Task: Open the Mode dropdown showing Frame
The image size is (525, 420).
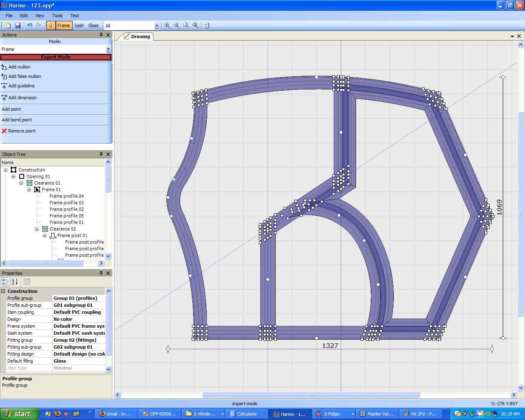Action: point(108,49)
